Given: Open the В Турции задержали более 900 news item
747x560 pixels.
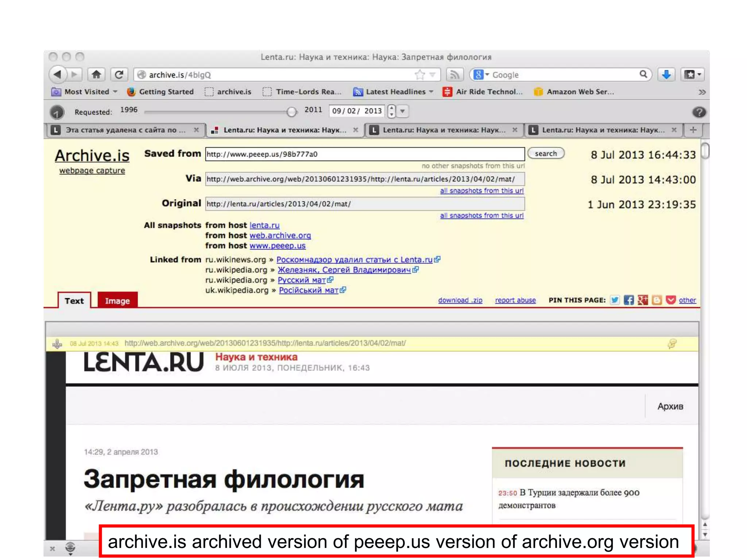Looking at the screenshot, I should pos(569,499).
